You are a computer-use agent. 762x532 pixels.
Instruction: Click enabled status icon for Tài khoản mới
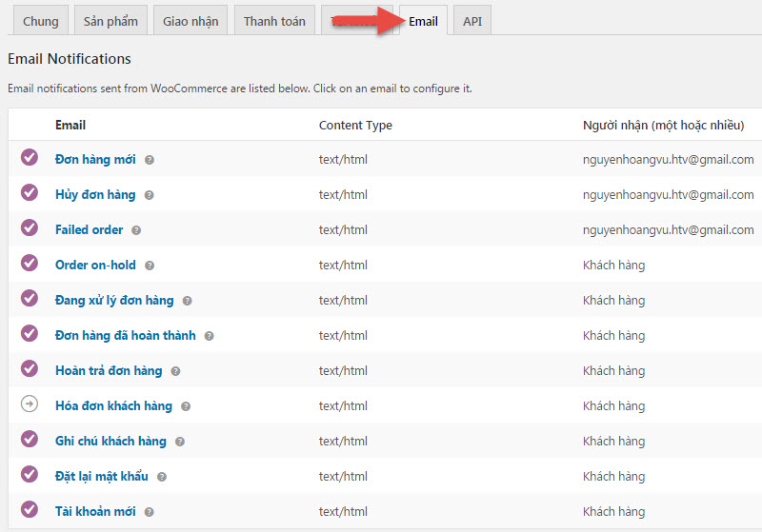pos(30,509)
